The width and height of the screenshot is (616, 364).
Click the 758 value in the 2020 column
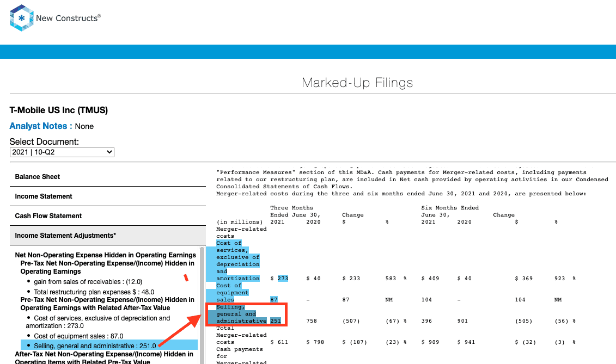(x=312, y=321)
